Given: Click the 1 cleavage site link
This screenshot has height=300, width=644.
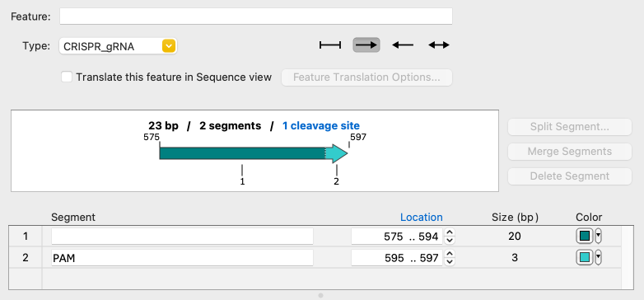Looking at the screenshot, I should pos(321,126).
